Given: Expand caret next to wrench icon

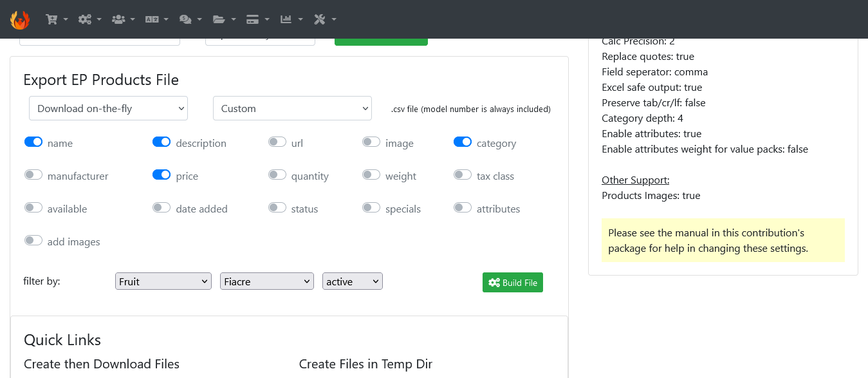Looking at the screenshot, I should pyautogui.click(x=333, y=20).
